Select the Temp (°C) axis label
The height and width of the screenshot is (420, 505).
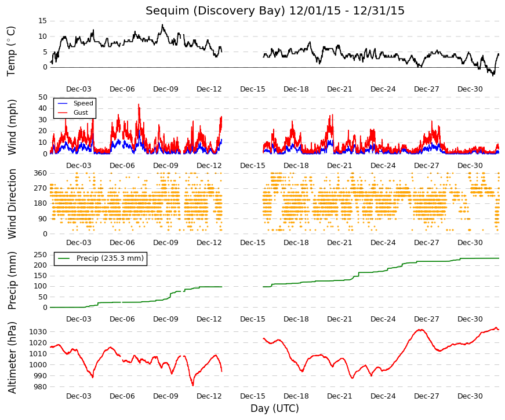click(x=11, y=51)
